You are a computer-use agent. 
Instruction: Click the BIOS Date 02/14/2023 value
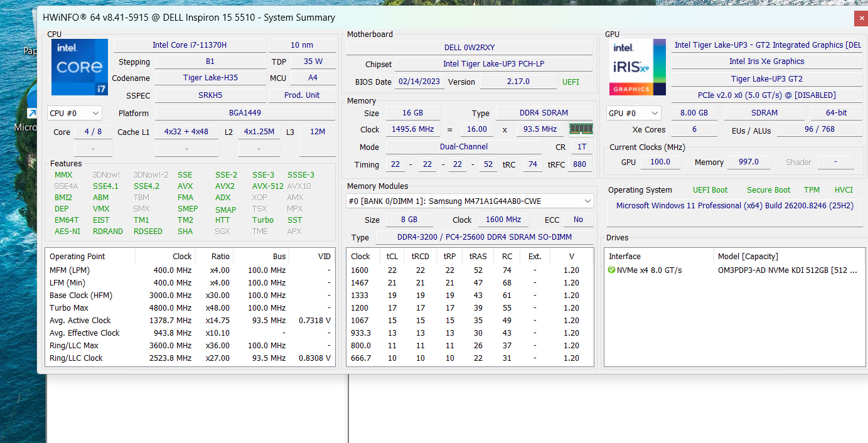tap(420, 82)
